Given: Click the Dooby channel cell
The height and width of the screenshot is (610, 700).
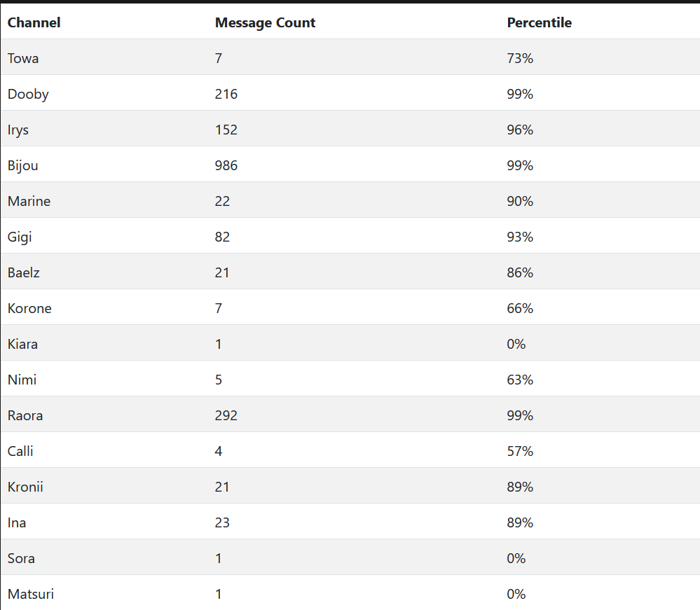Looking at the screenshot, I should [28, 94].
